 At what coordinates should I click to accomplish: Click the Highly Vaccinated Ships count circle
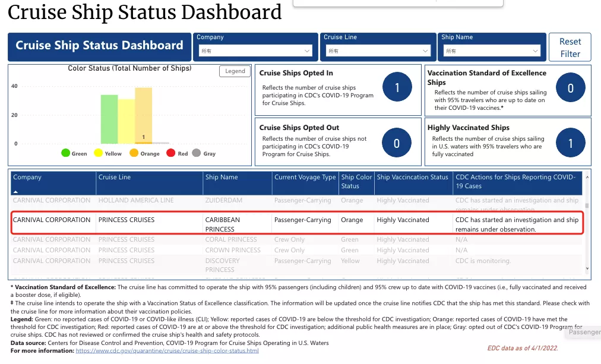click(570, 143)
